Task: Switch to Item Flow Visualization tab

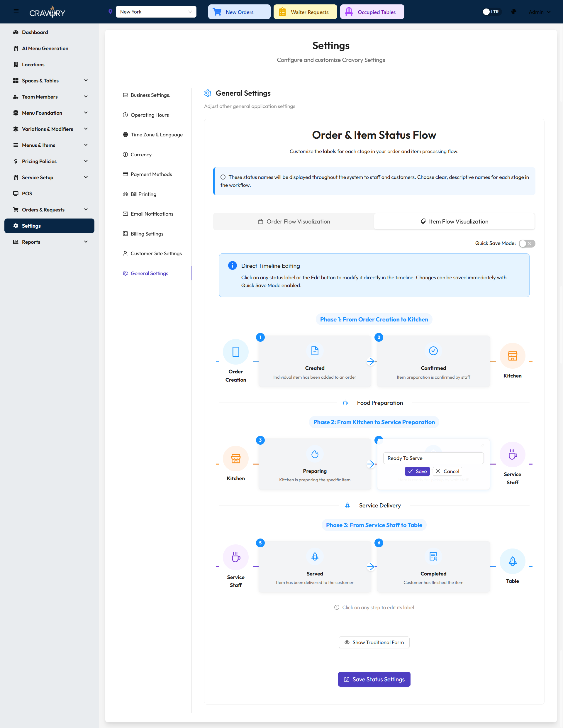Action: (x=454, y=221)
